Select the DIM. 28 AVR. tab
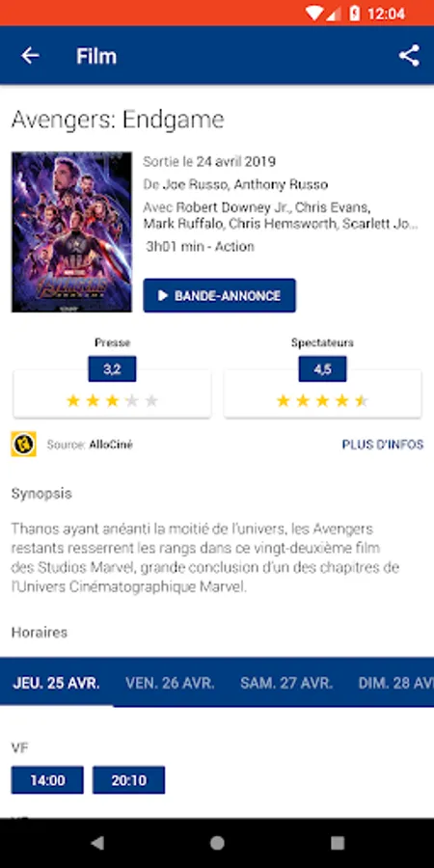This screenshot has height=868, width=434. (x=395, y=683)
